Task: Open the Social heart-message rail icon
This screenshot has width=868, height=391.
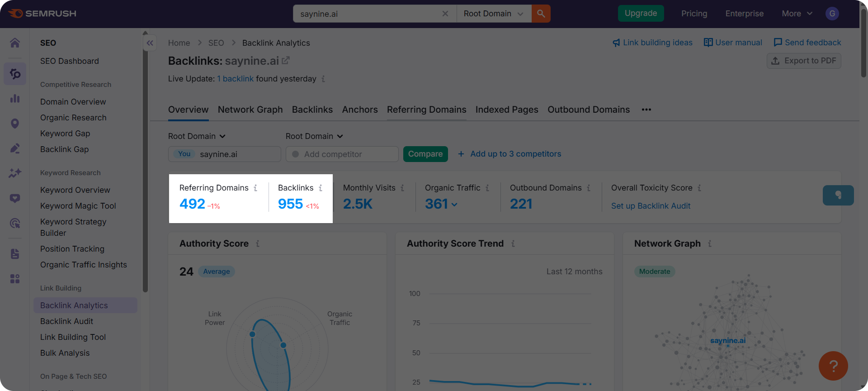Action: 15,198
